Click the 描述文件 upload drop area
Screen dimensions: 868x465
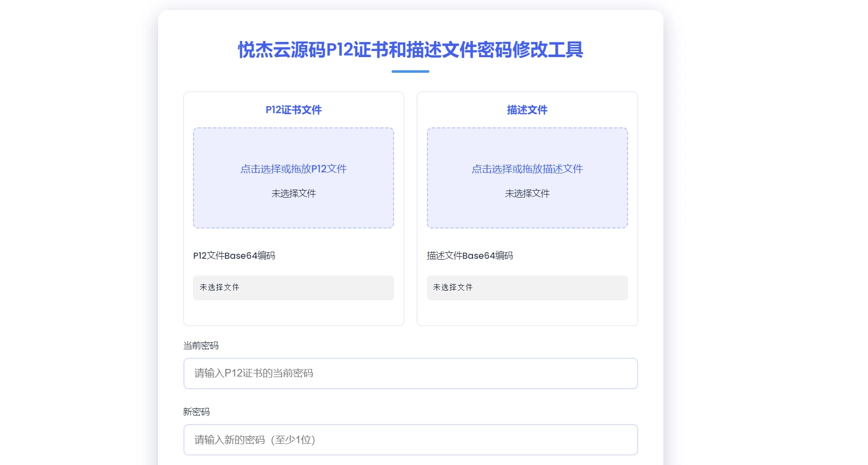527,178
